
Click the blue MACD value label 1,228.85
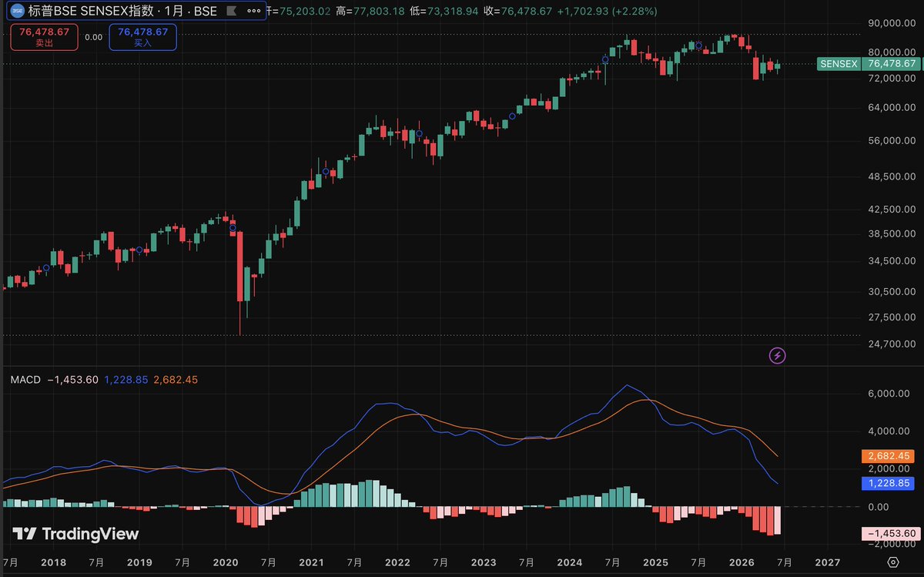coord(888,483)
